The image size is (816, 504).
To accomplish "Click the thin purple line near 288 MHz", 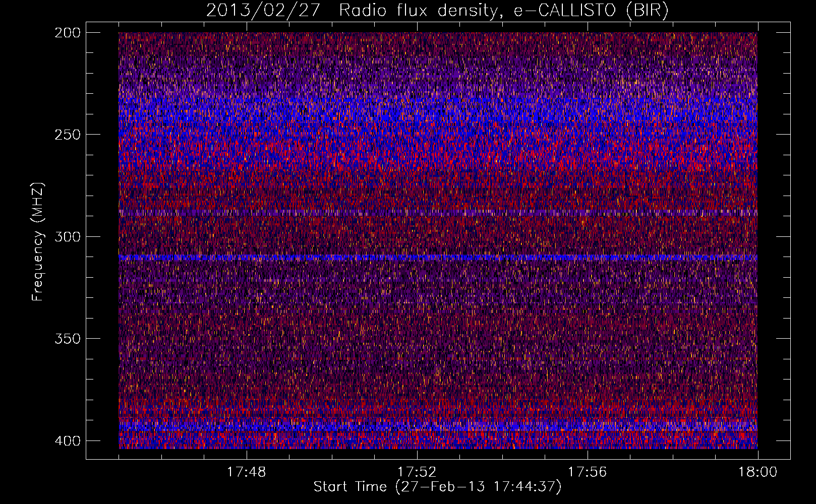I will point(438,213).
